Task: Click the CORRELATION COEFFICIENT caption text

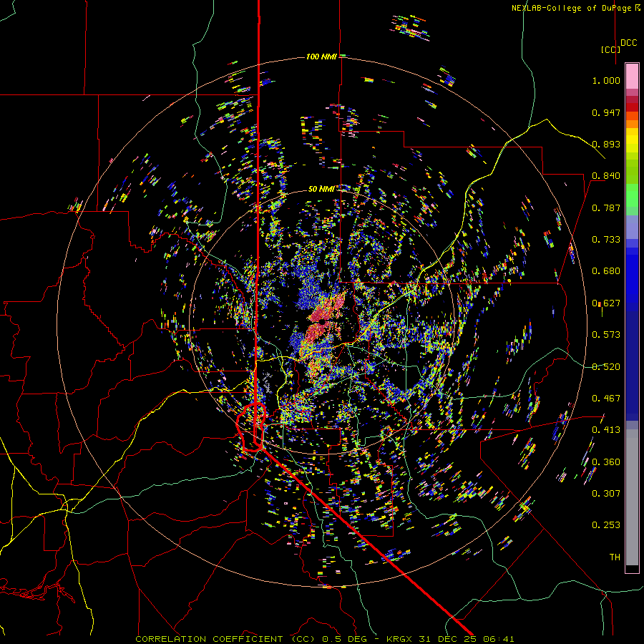Action: pos(209,639)
